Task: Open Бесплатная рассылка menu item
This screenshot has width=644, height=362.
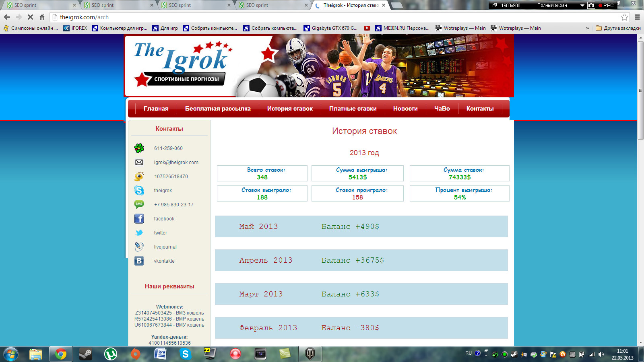Action: 218,109
